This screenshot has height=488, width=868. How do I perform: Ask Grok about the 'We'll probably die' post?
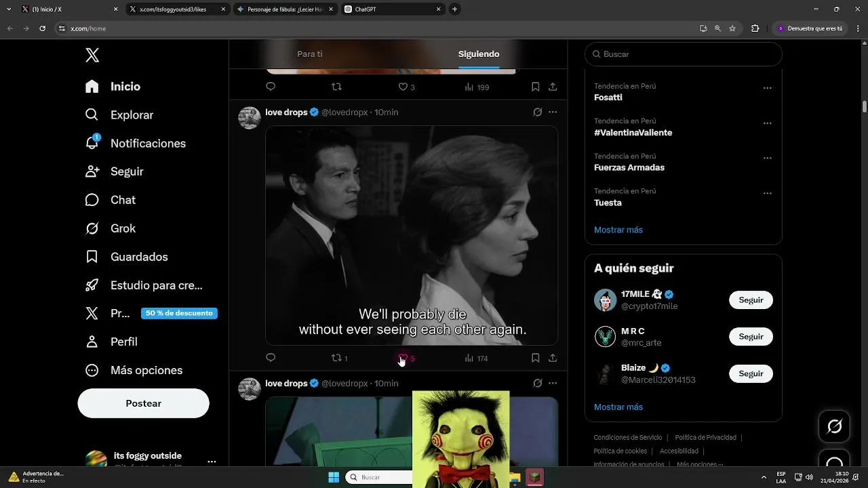click(537, 112)
